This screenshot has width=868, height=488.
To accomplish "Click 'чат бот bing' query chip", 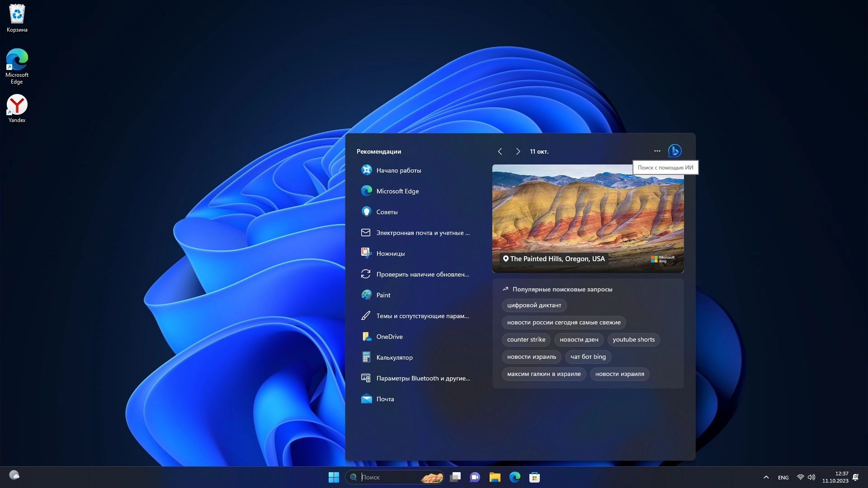I will click(588, 357).
